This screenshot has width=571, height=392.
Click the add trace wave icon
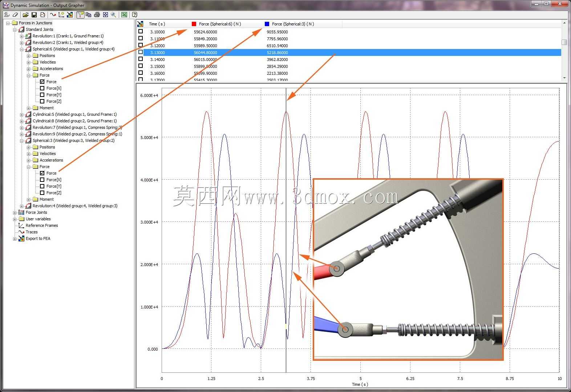tap(53, 15)
